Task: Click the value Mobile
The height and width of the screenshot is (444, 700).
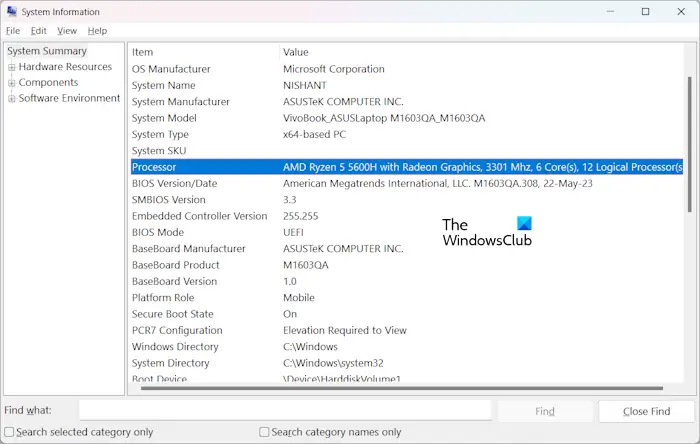Action: point(299,298)
